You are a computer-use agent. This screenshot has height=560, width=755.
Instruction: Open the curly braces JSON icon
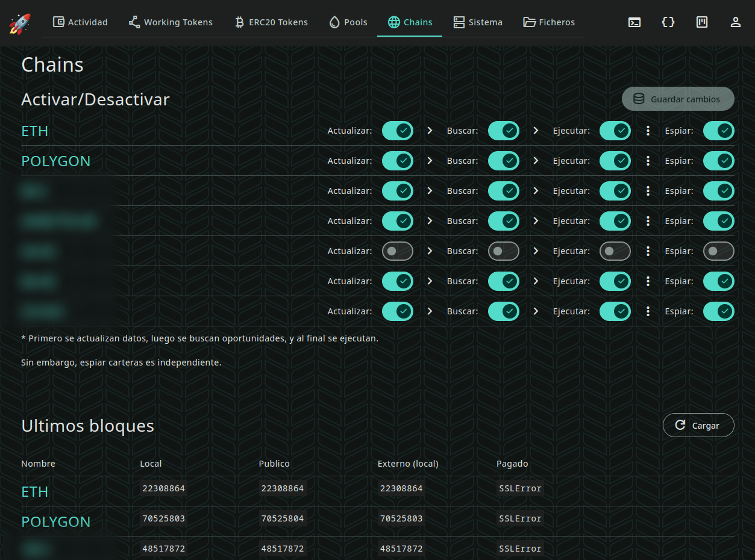(668, 22)
